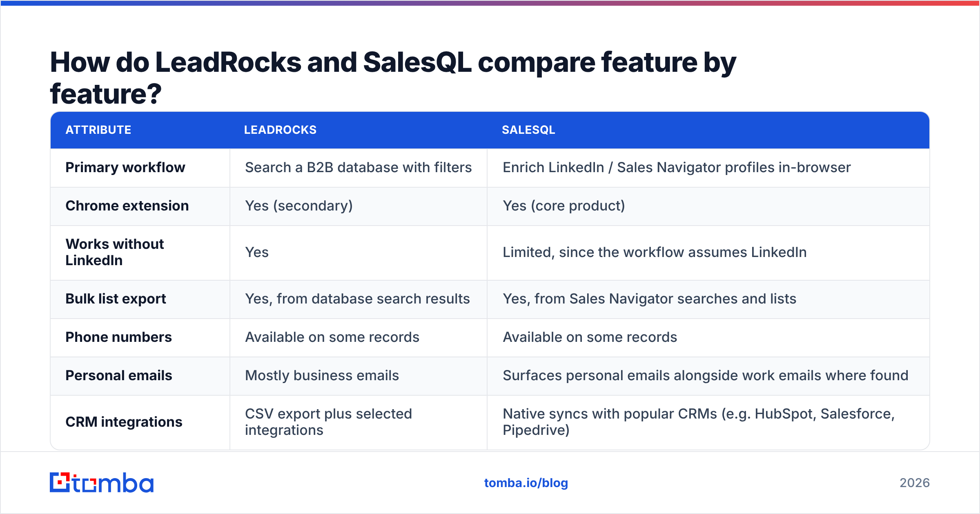Click the page title about LeadRocks and SalesQL
980x514 pixels.
tap(393, 78)
